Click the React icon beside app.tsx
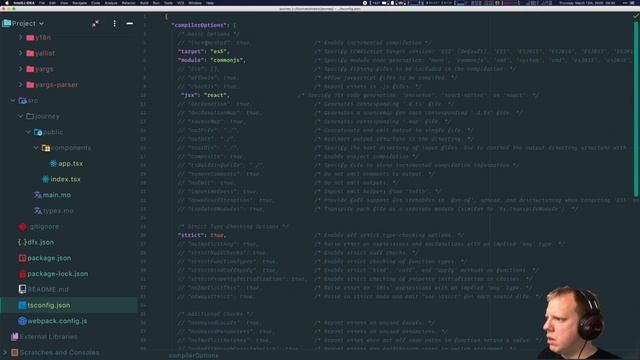The image size is (640, 360). tap(53, 164)
